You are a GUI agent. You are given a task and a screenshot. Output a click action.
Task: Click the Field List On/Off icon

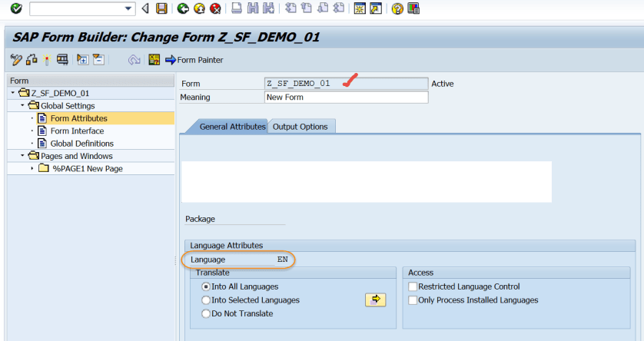tap(154, 60)
